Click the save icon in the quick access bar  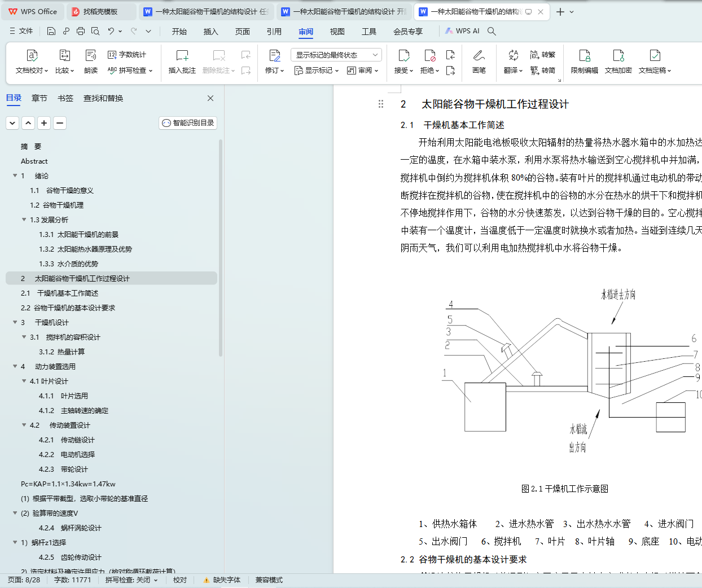[51, 32]
